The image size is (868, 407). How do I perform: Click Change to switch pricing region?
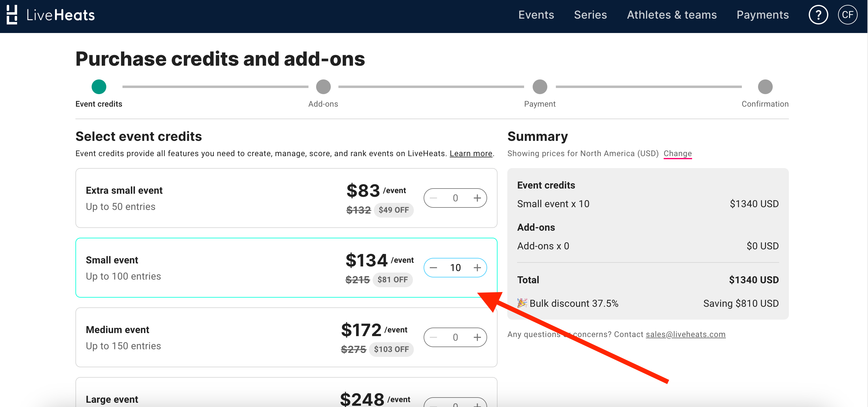pyautogui.click(x=677, y=153)
